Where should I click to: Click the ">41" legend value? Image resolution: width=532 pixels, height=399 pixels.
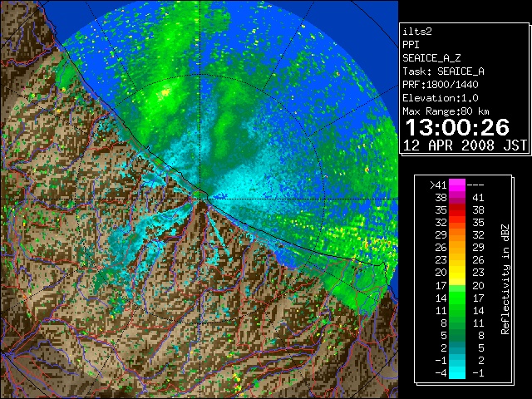pos(438,185)
